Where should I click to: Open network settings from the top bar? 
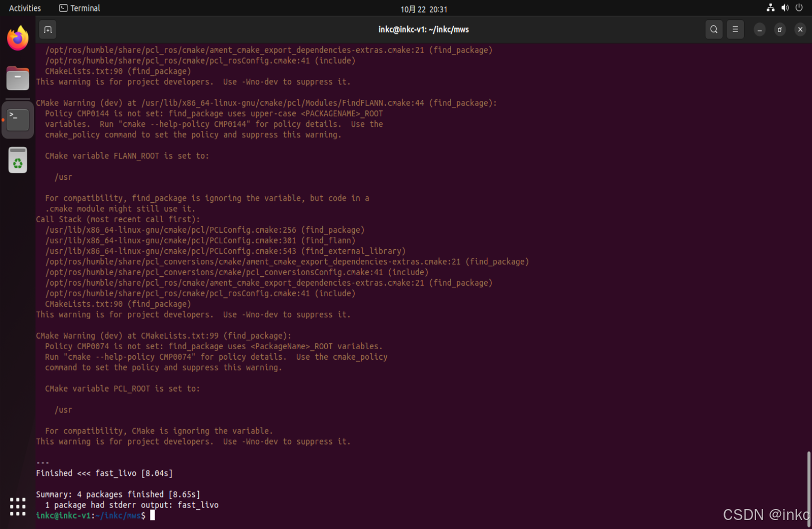coord(770,8)
